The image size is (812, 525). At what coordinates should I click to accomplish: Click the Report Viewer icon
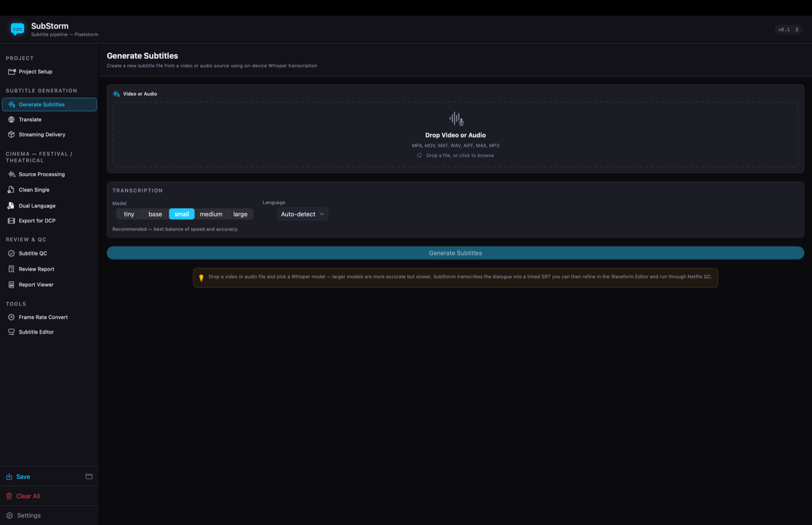click(12, 285)
